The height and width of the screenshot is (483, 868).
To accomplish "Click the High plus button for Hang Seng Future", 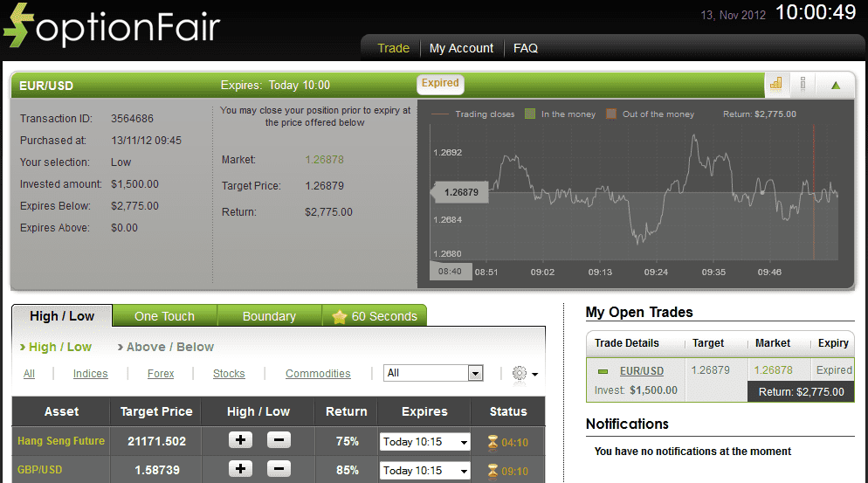I will coord(240,440).
